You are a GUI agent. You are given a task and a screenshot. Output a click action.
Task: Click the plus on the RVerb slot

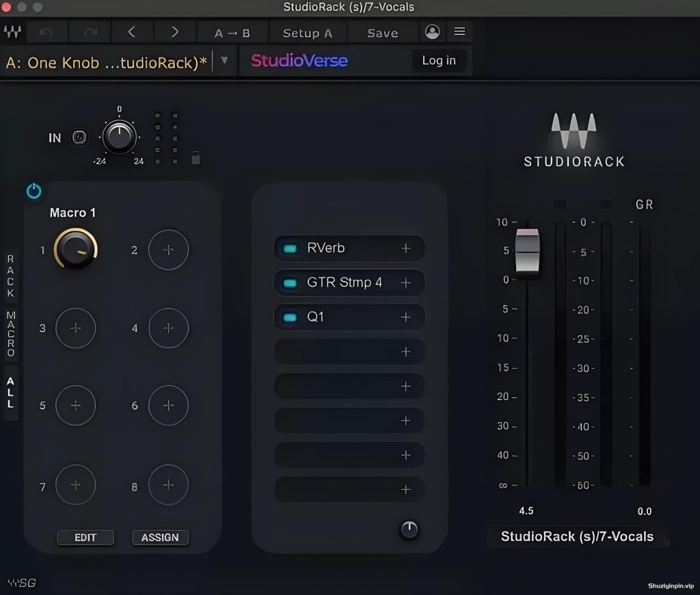coord(406,248)
